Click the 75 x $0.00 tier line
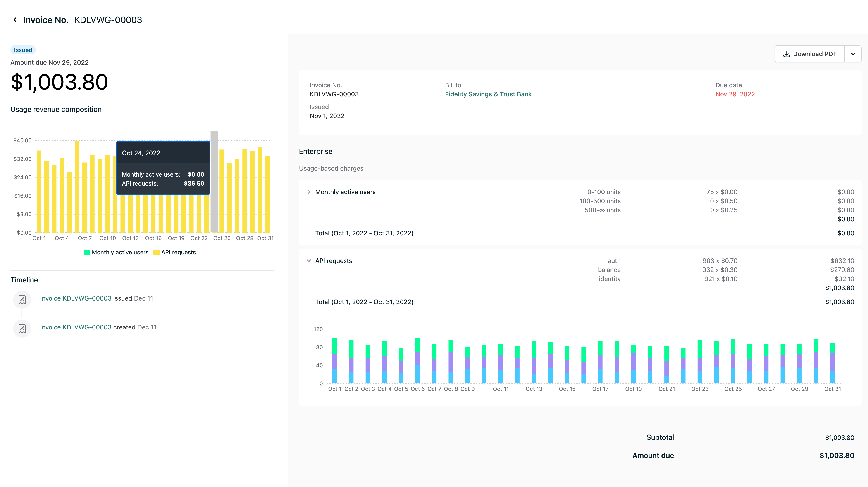The width and height of the screenshot is (868, 487). 722,192
